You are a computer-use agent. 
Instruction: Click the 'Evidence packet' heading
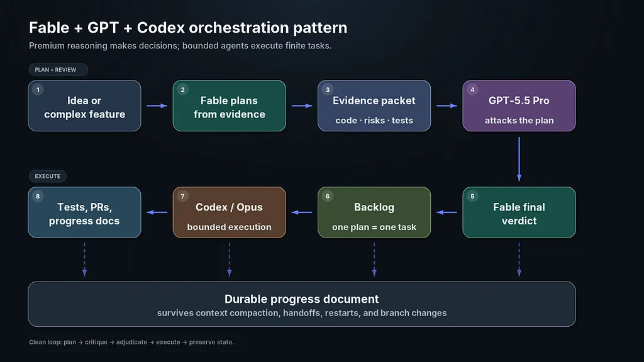pyautogui.click(x=374, y=101)
